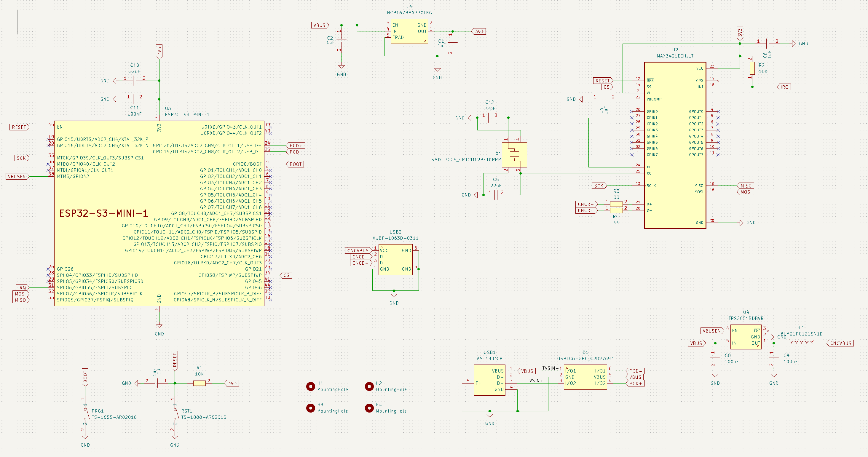
Task: Click the R2 10K pull-up resistor symbol
Action: click(x=752, y=68)
